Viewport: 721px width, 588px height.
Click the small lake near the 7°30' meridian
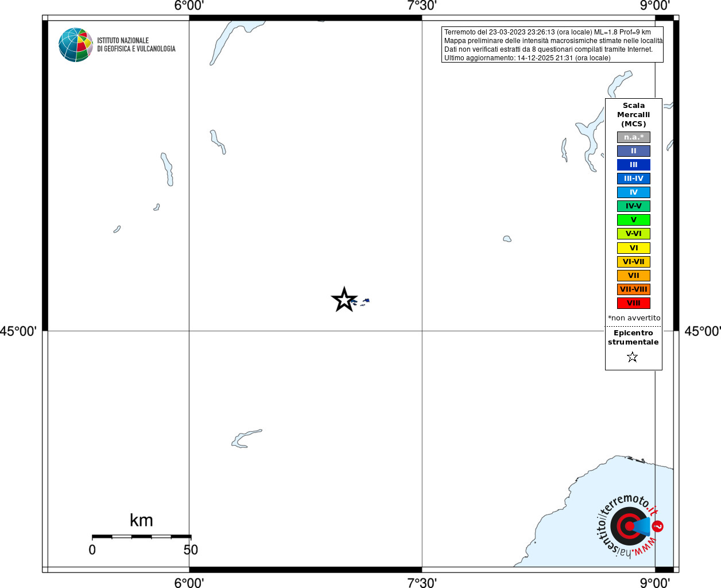click(507, 239)
